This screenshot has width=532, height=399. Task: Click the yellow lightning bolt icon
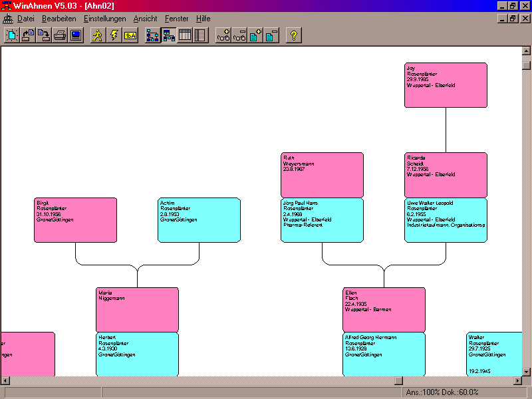pos(114,35)
